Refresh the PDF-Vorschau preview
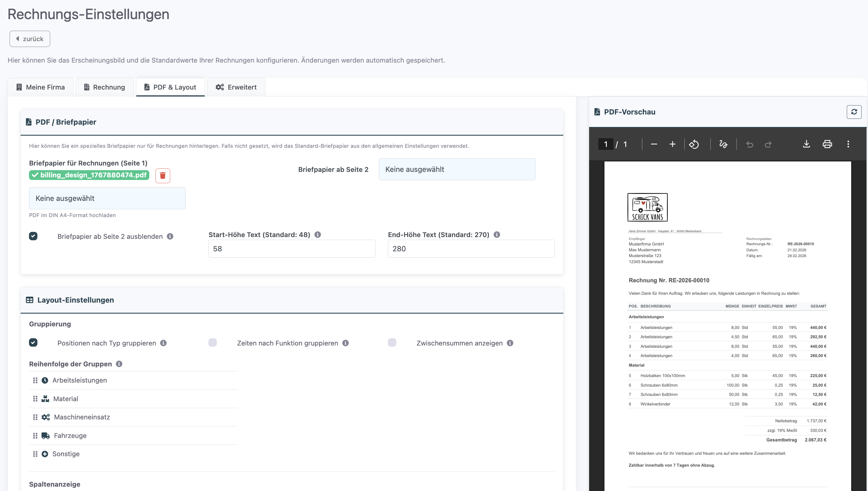868x491 pixels. pos(854,112)
